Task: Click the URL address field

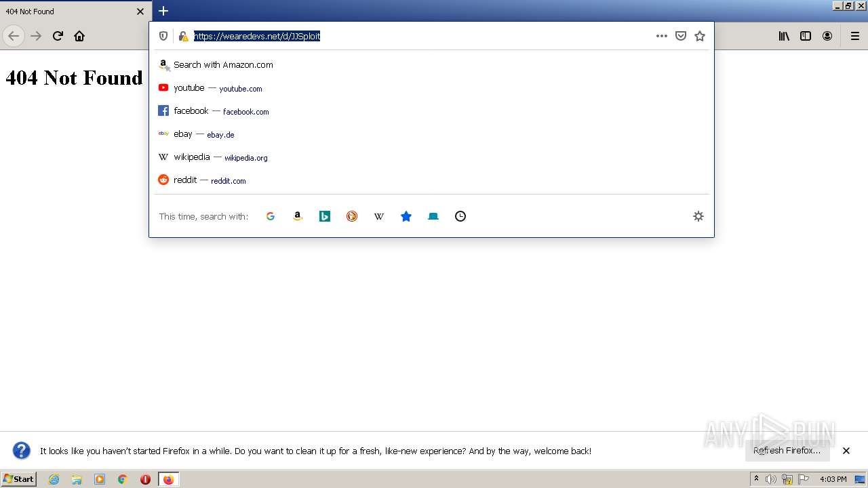Action: (x=420, y=36)
